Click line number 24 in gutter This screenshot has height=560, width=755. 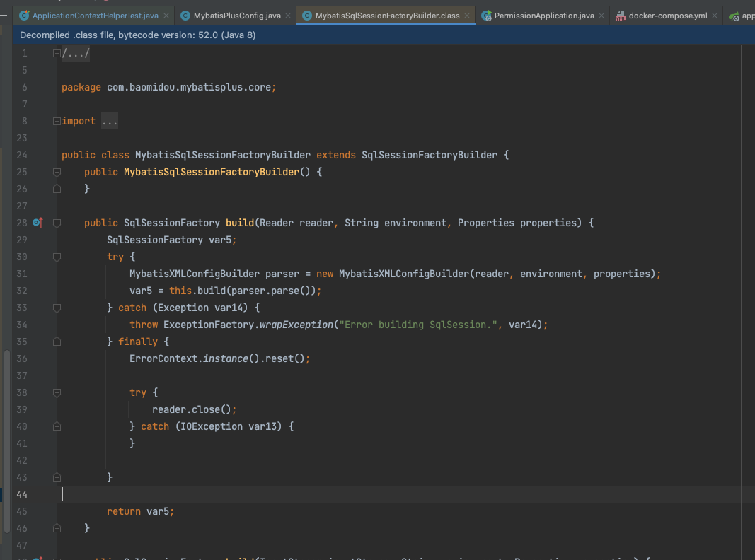(22, 155)
